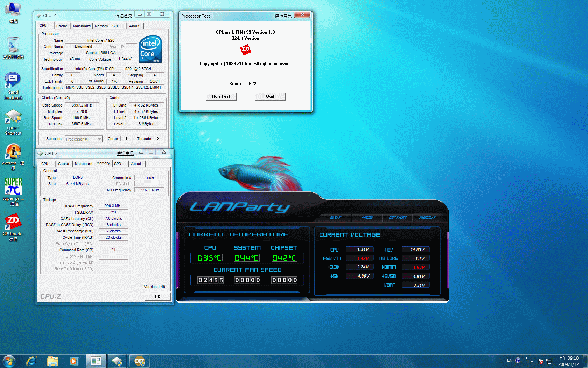The width and height of the screenshot is (588, 368).
Task: Switch to Cache tab in lower CPU-Z window
Action: (63, 164)
